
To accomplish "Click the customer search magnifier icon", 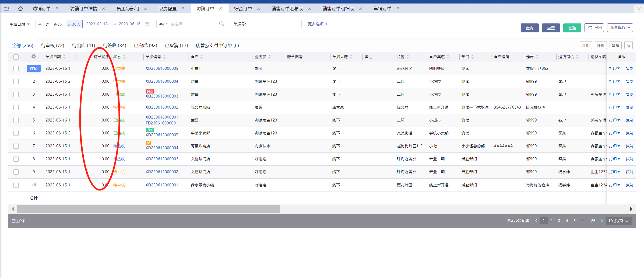I will pyautogui.click(x=221, y=24).
